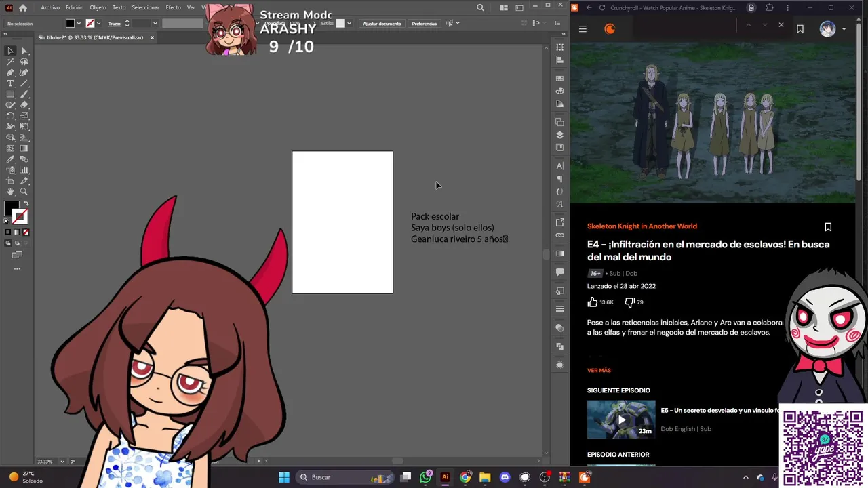The width and height of the screenshot is (868, 488).
Task: Open the zoom level dropdown at 33.33%
Action: pos(62,462)
